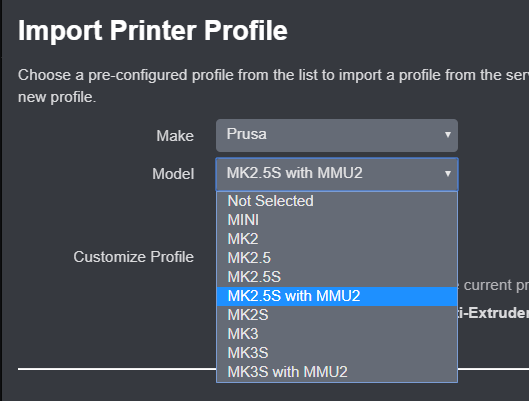This screenshot has height=401, width=529.
Task: Select MK2 printer model option
Action: click(x=337, y=239)
